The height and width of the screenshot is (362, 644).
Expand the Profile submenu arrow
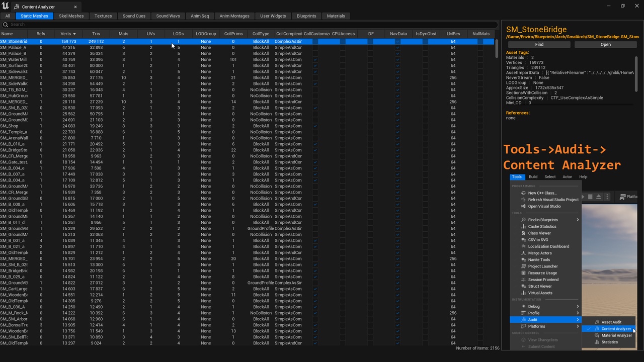click(x=578, y=313)
